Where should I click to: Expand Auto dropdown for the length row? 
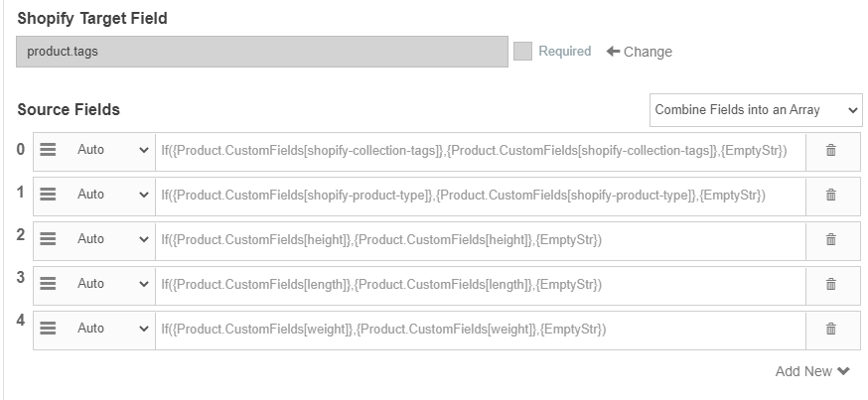pyautogui.click(x=111, y=284)
